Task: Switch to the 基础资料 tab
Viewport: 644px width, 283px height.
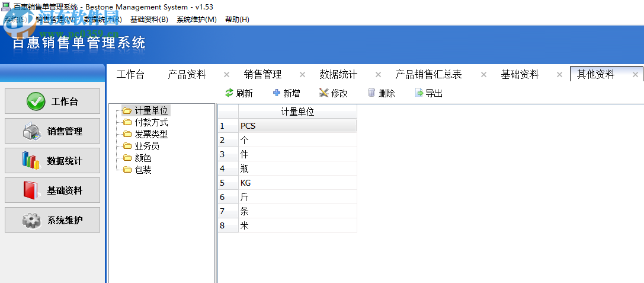Action: (x=520, y=74)
